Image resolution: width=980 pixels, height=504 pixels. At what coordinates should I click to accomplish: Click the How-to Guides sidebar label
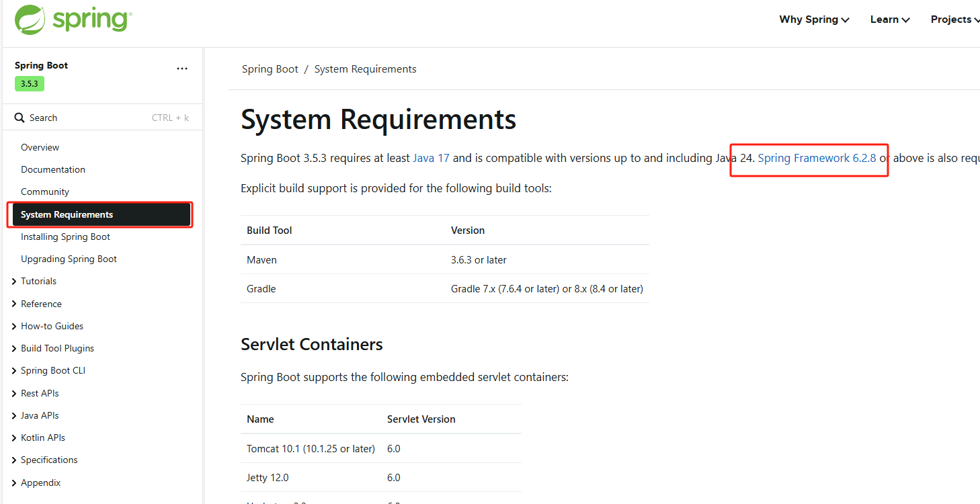click(52, 326)
